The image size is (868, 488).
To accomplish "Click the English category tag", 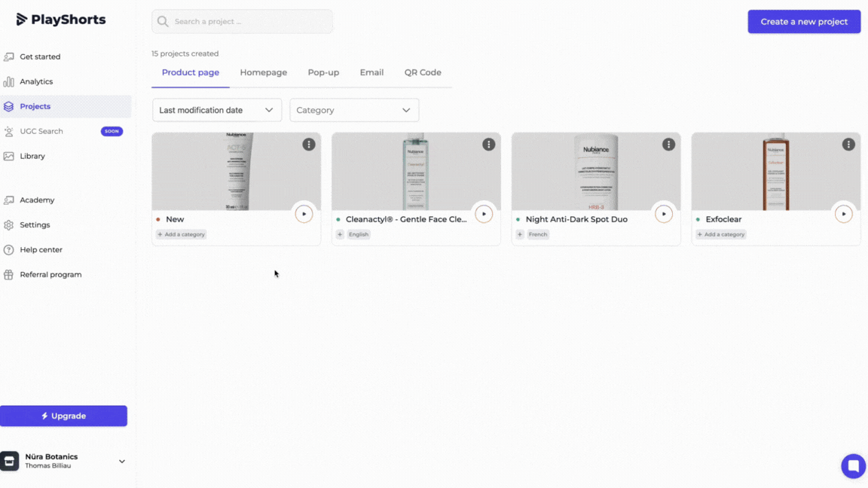I will pos(359,235).
